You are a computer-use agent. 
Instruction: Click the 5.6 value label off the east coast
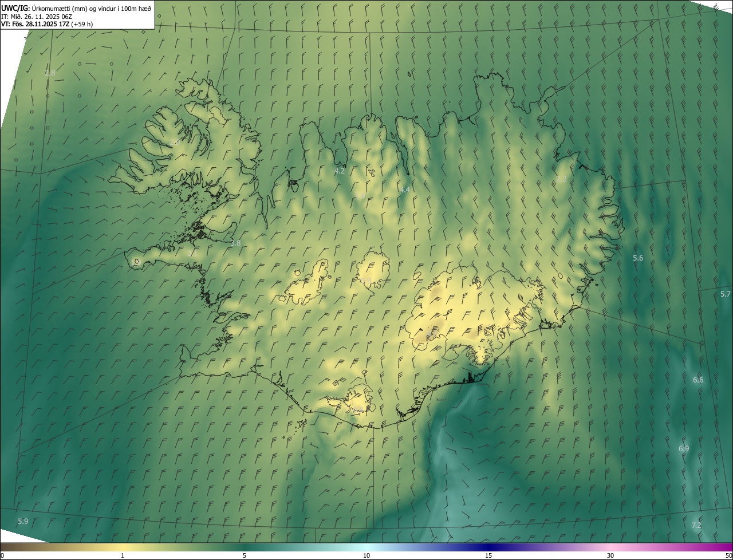(638, 258)
